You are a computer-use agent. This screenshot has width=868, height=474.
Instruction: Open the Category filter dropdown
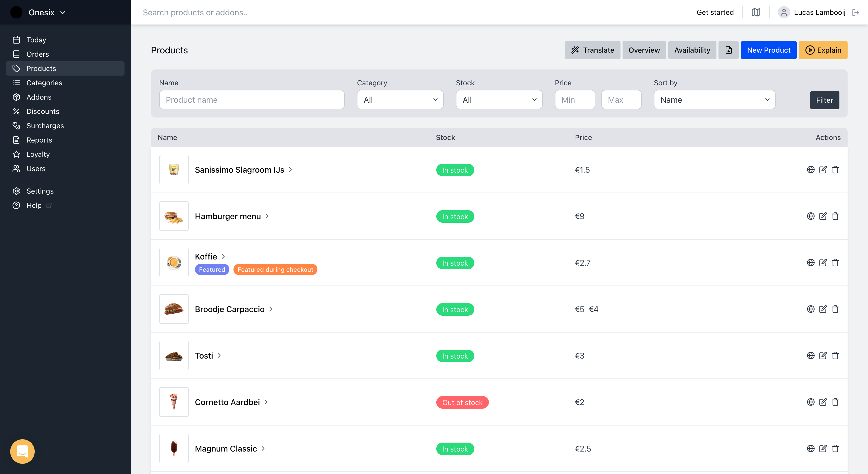click(x=400, y=100)
